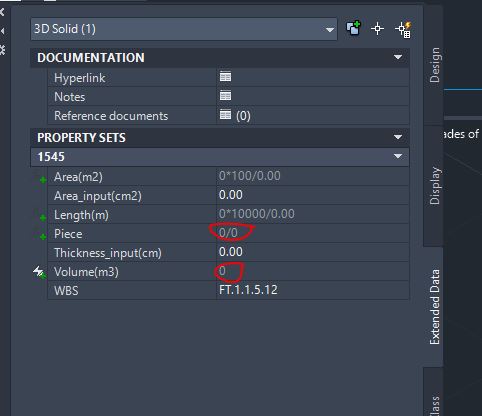Click the Select Objects crosshair icon

377,29
